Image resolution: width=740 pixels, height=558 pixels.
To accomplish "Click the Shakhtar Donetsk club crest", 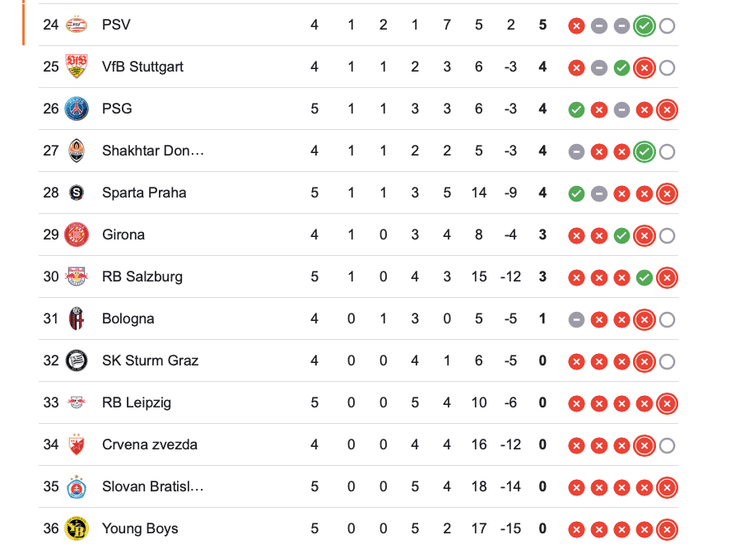I will point(77,151).
